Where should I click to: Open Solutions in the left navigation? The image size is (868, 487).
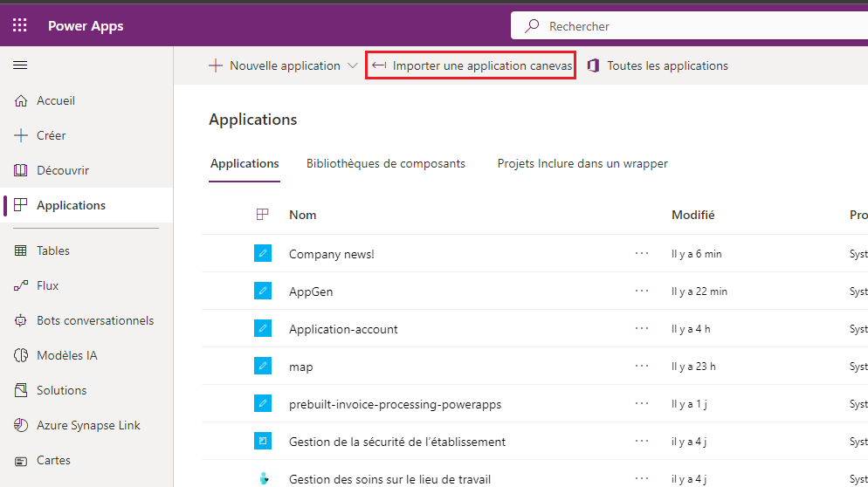pyautogui.click(x=62, y=390)
